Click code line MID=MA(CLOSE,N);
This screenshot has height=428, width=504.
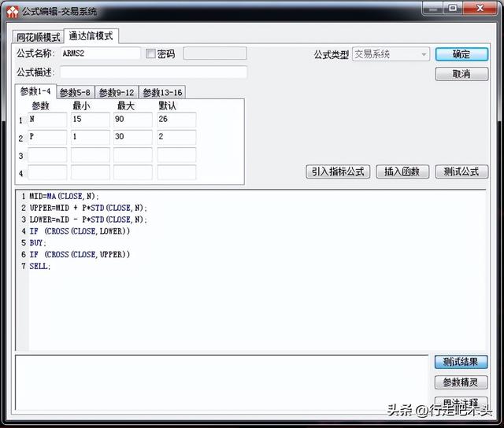click(65, 196)
